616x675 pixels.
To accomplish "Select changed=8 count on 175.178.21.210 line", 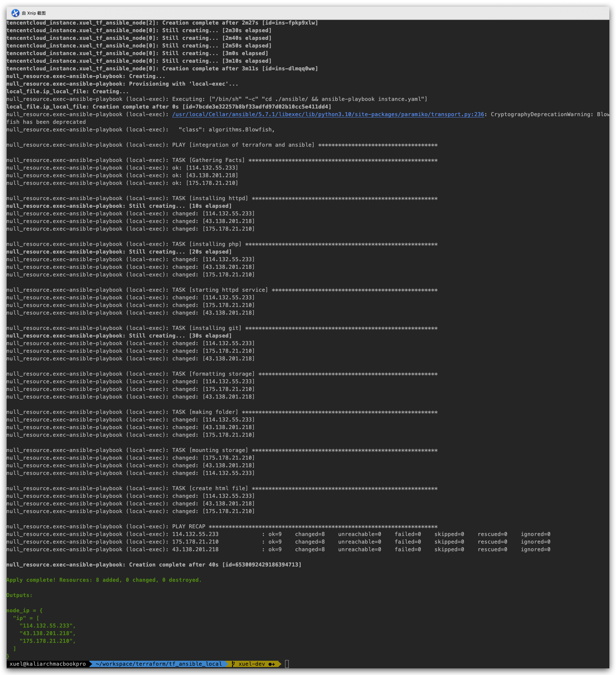I will tap(309, 542).
